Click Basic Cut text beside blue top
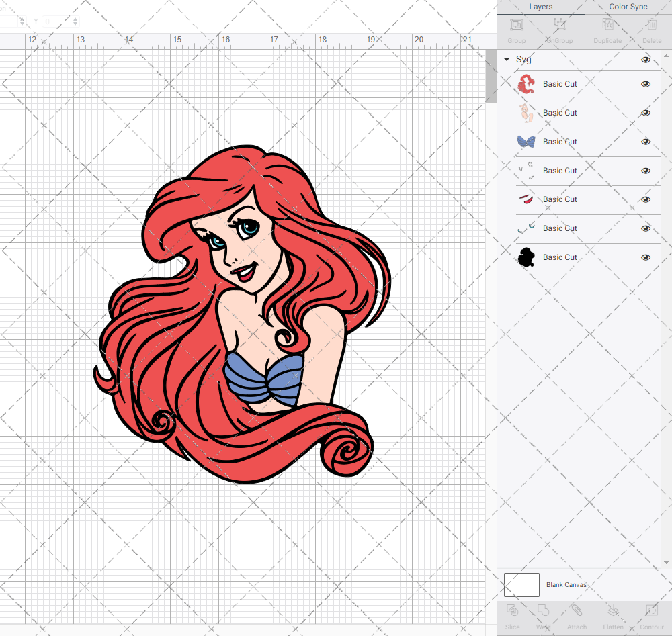Image resolution: width=672 pixels, height=636 pixels. click(x=560, y=142)
